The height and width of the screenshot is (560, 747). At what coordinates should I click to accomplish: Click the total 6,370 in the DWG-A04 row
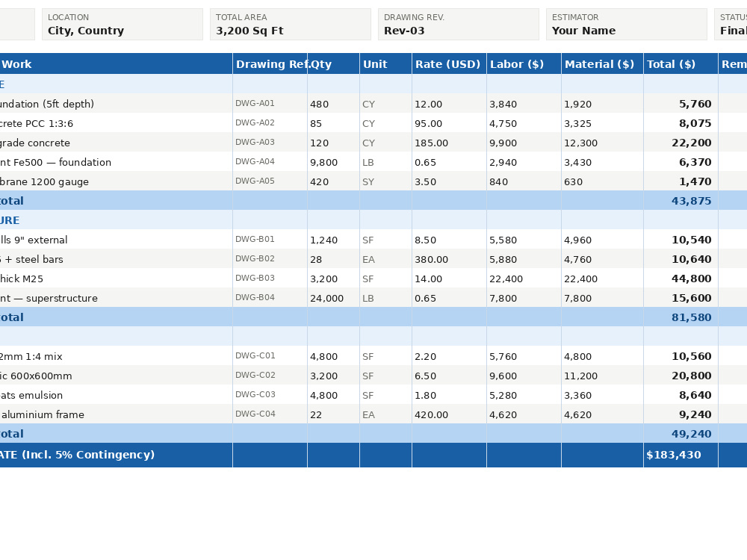695,162
